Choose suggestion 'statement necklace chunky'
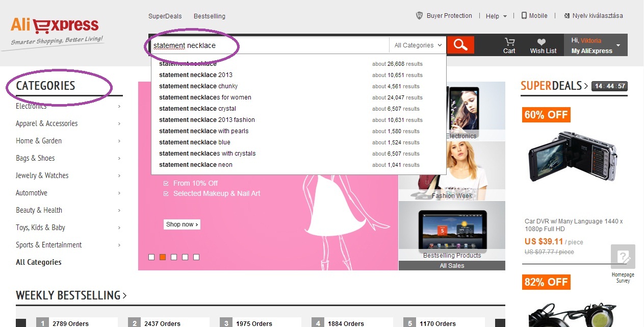Image resolution: width=644 pixels, height=327 pixels. coord(299,86)
